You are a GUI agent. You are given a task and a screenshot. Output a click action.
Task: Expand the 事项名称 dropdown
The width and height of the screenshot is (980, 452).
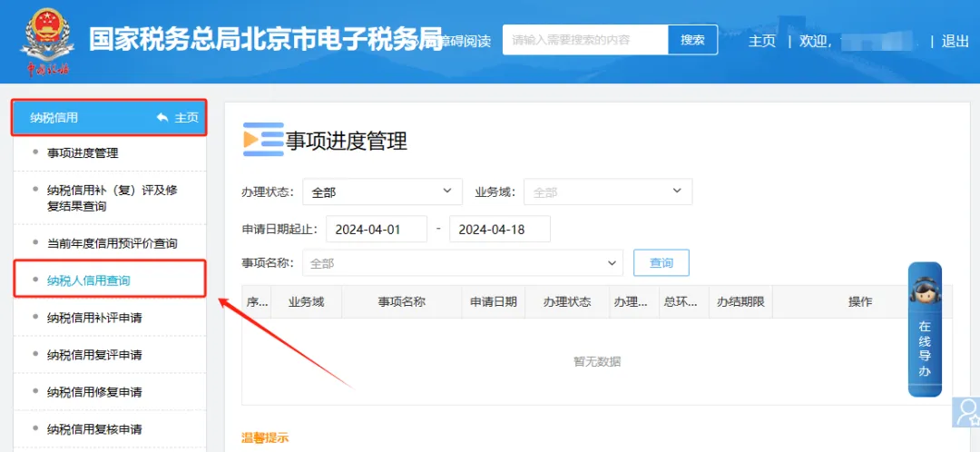463,263
